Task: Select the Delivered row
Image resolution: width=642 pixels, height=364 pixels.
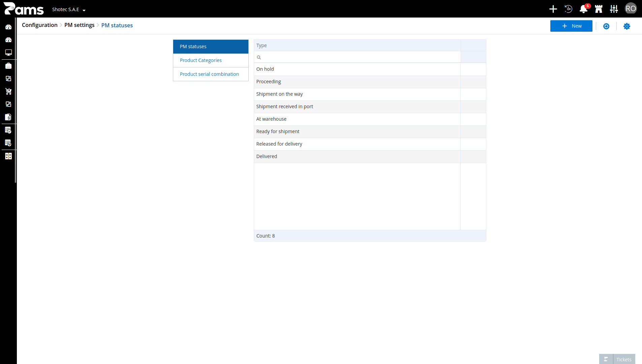Action: coord(370,156)
